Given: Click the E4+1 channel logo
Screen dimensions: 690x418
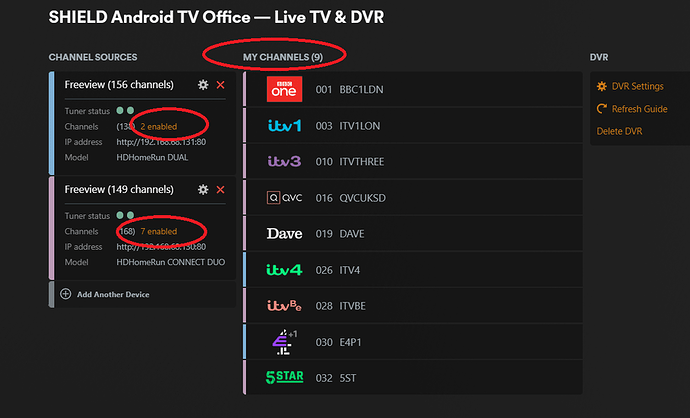Looking at the screenshot, I should pyautogui.click(x=284, y=342).
